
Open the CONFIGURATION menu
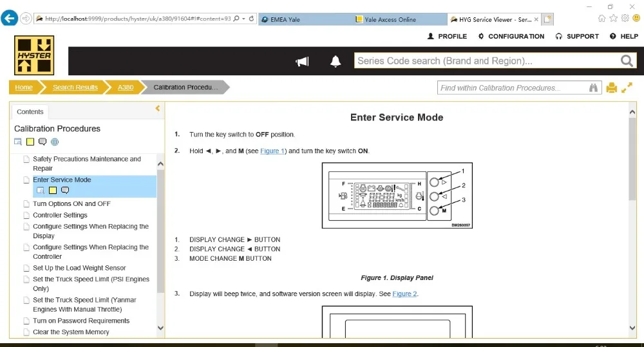point(511,36)
